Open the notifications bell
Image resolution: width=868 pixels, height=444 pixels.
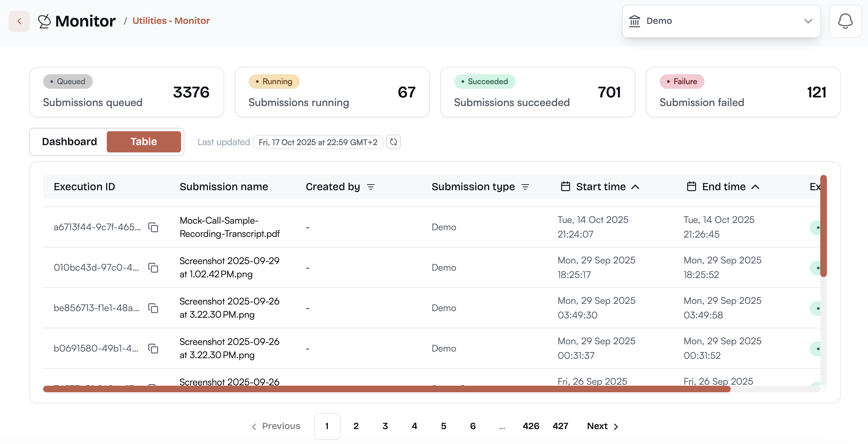[845, 21]
